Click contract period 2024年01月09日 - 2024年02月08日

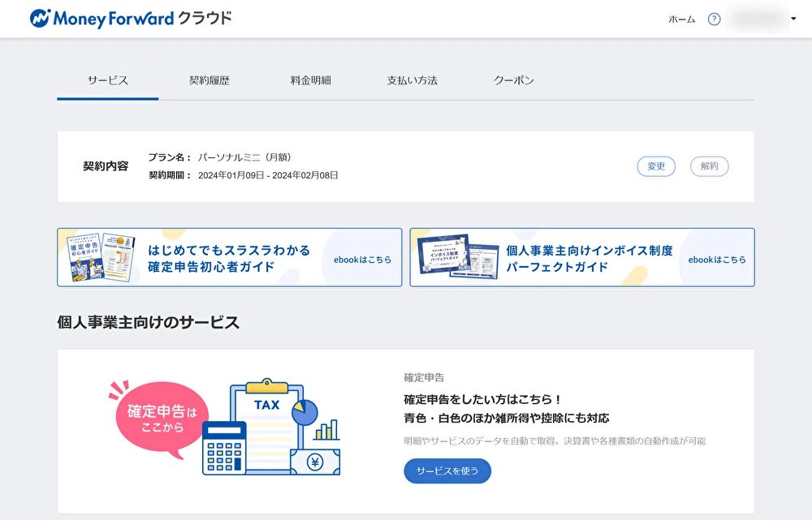coord(268,175)
